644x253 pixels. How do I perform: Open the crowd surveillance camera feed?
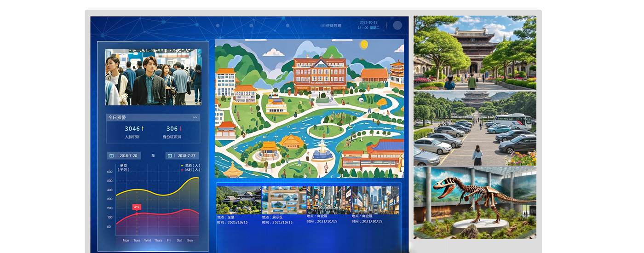tap(153, 77)
